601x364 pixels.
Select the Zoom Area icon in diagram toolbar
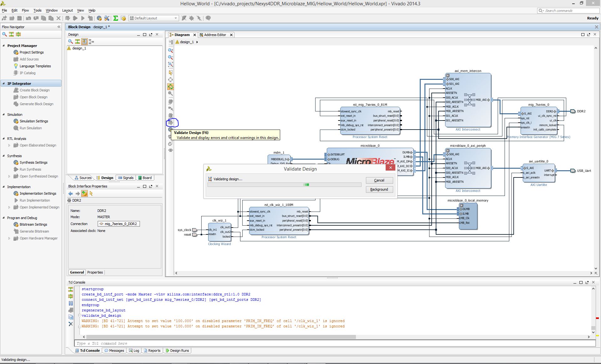click(171, 64)
